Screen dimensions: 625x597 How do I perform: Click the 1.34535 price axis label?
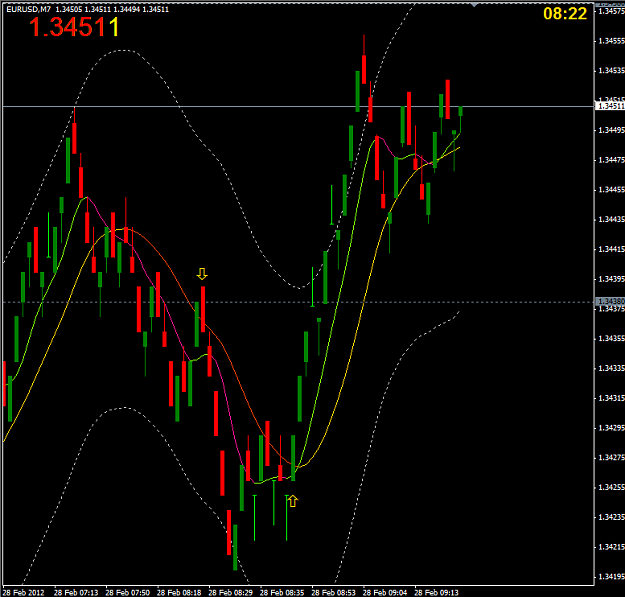point(611,71)
